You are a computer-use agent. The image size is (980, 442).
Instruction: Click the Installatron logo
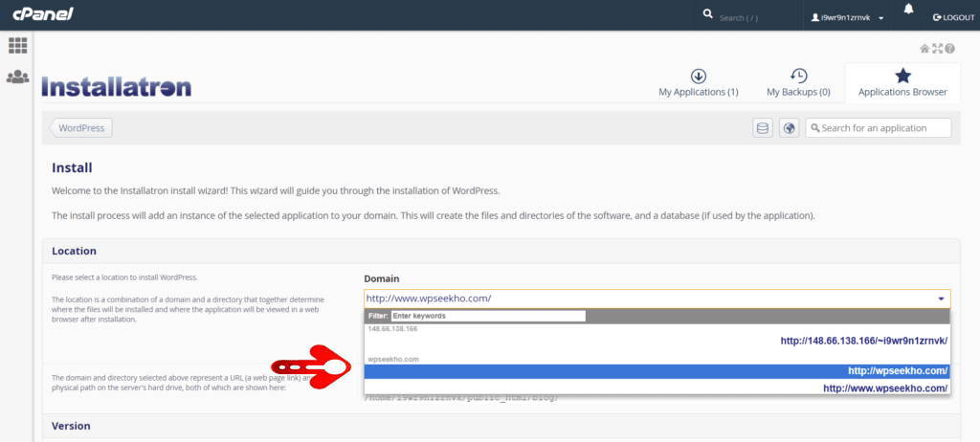(116, 87)
